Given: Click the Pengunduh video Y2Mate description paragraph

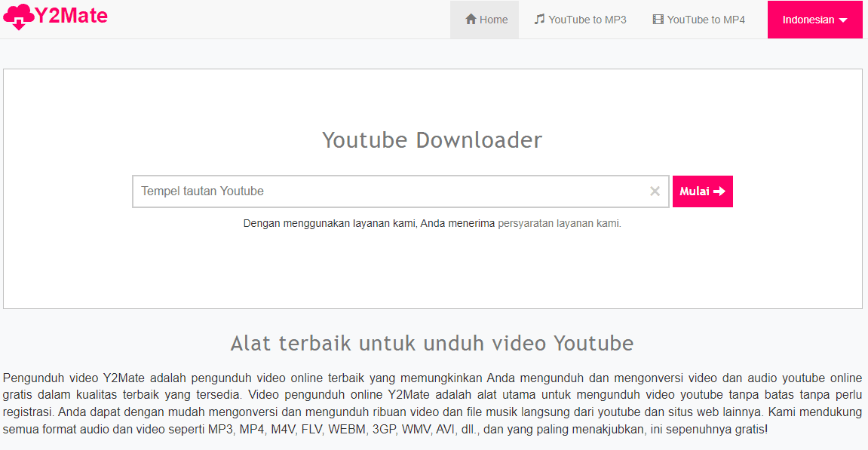Looking at the screenshot, I should tap(432, 403).
